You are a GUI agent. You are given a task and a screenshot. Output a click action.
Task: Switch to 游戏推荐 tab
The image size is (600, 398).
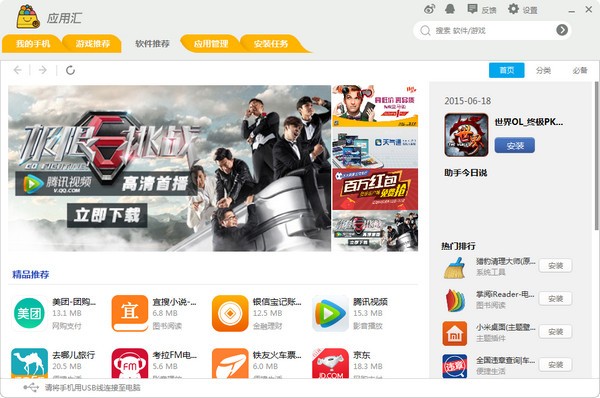point(93,44)
